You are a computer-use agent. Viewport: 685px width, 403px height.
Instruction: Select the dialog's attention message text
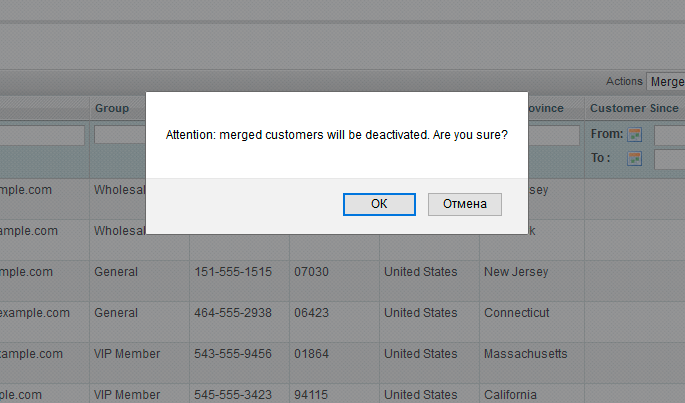click(x=336, y=135)
